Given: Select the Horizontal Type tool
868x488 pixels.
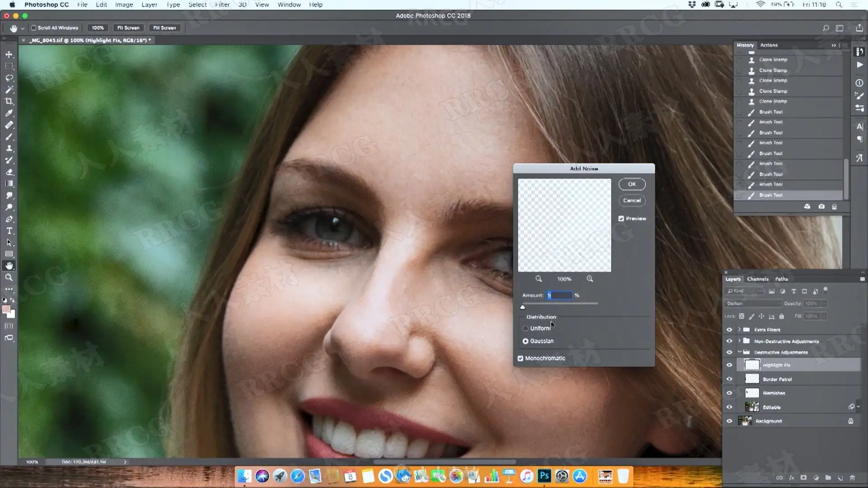Looking at the screenshot, I should tap(9, 231).
